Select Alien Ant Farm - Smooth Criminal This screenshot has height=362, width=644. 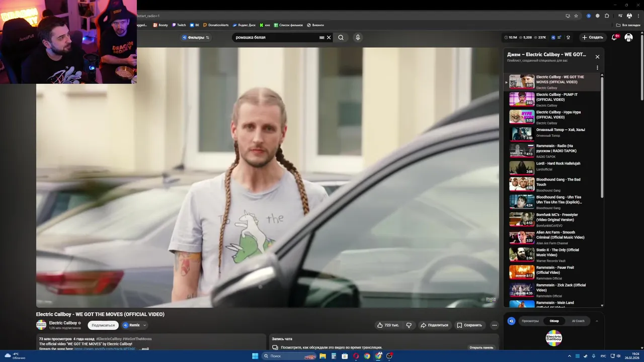coord(553,237)
